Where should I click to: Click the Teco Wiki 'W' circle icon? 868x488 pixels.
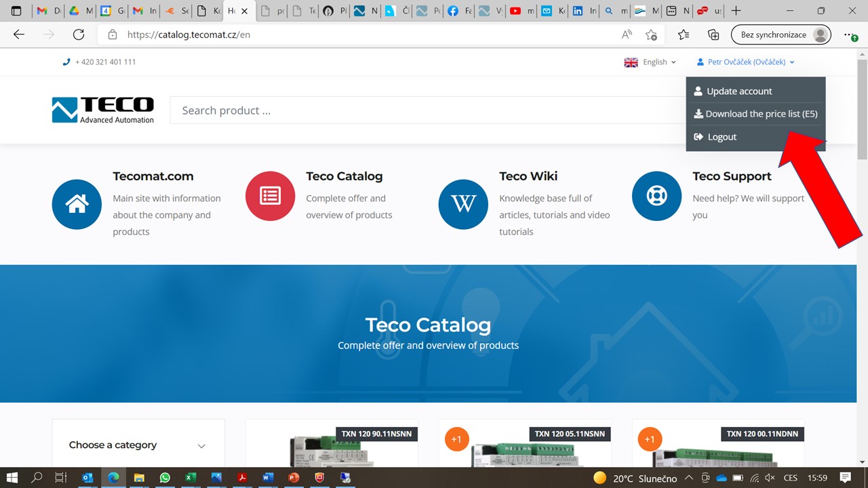point(463,205)
